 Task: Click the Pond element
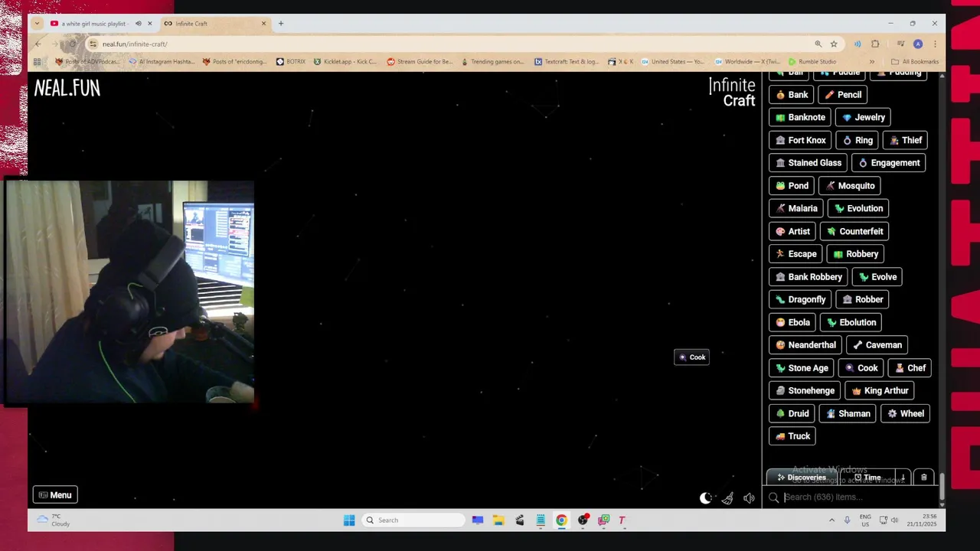pyautogui.click(x=792, y=186)
